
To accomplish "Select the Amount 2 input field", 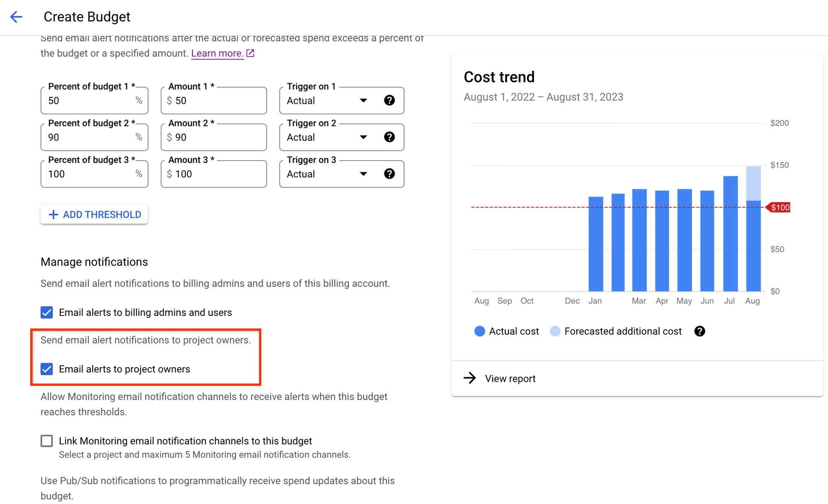I will coord(215,137).
